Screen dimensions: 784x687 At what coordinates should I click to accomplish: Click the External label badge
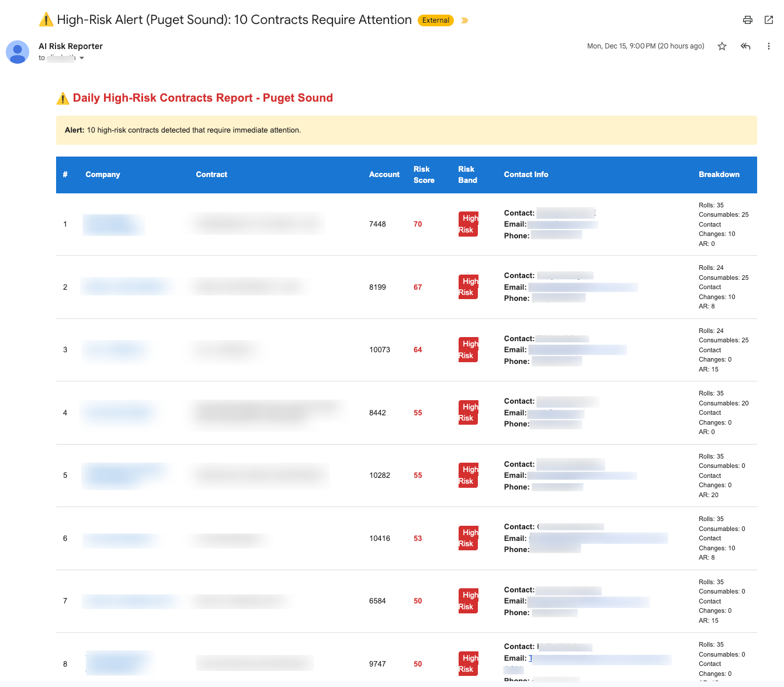pyautogui.click(x=436, y=20)
